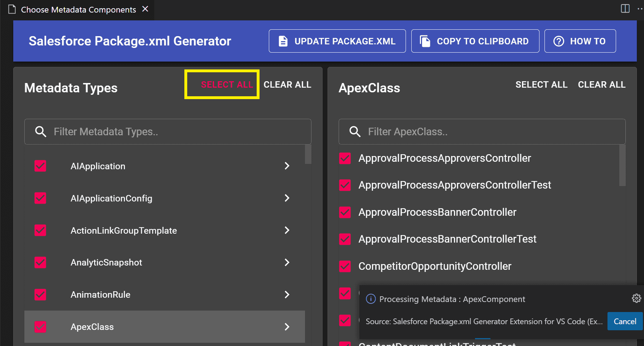Uncheck the AIApplication checkbox
Image resolution: width=644 pixels, height=346 pixels.
[x=40, y=166]
